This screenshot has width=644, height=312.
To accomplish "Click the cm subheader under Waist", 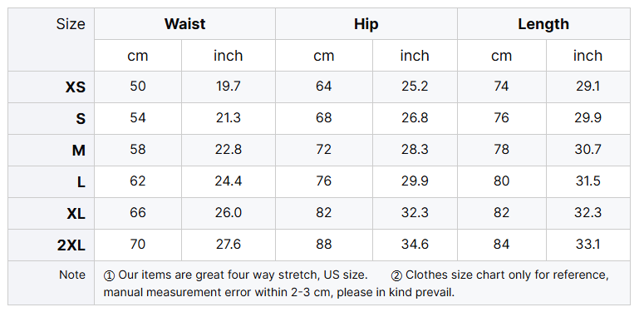I will point(138,56).
